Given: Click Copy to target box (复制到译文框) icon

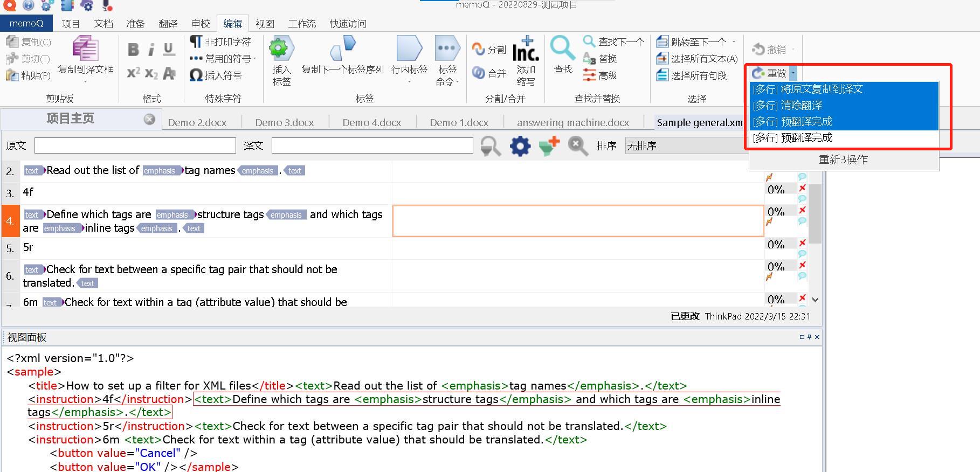Looking at the screenshot, I should [85, 50].
